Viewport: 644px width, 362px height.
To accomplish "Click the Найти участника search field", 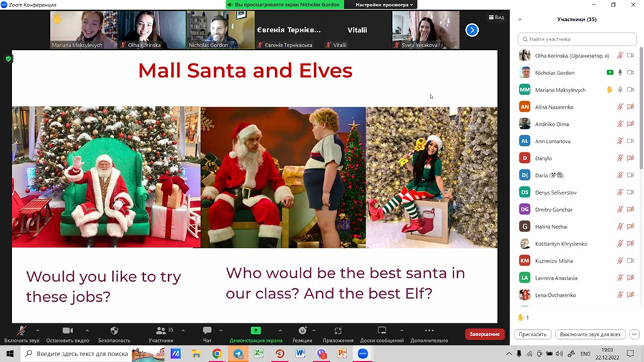I will click(577, 39).
